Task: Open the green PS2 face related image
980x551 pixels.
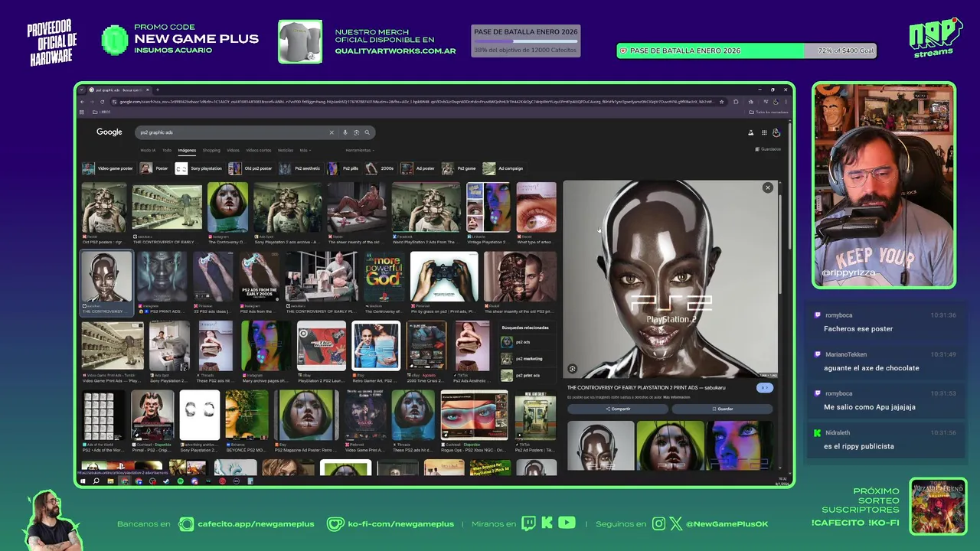Action: click(x=670, y=445)
